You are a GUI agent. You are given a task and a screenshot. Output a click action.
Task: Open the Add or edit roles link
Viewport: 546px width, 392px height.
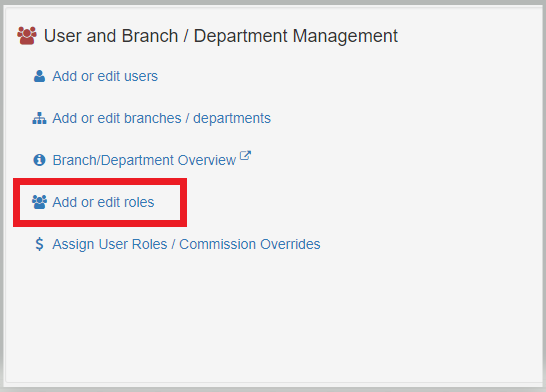pyautogui.click(x=103, y=202)
